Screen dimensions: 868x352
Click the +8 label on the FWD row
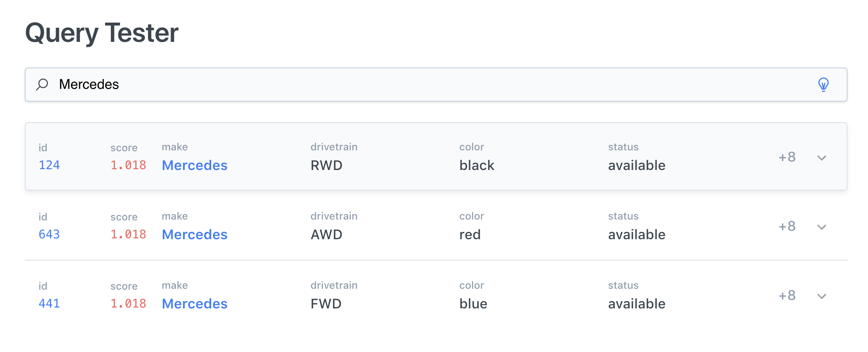click(x=787, y=294)
